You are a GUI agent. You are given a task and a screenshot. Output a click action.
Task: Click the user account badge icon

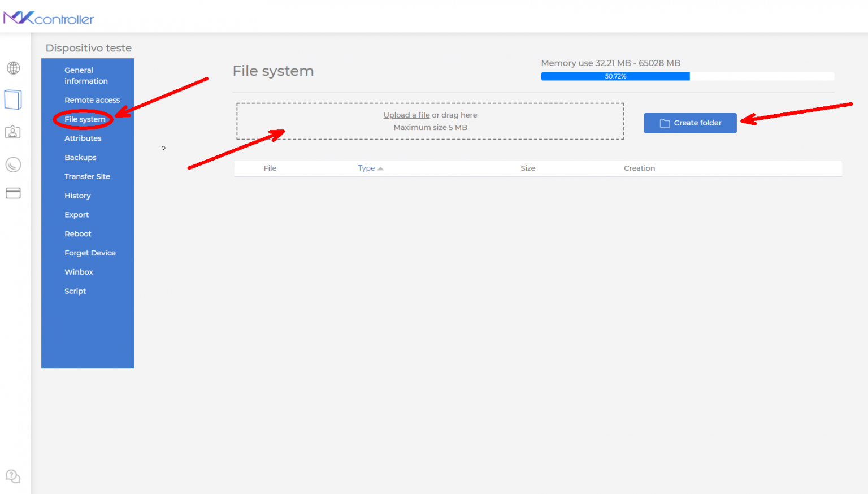pos(13,132)
